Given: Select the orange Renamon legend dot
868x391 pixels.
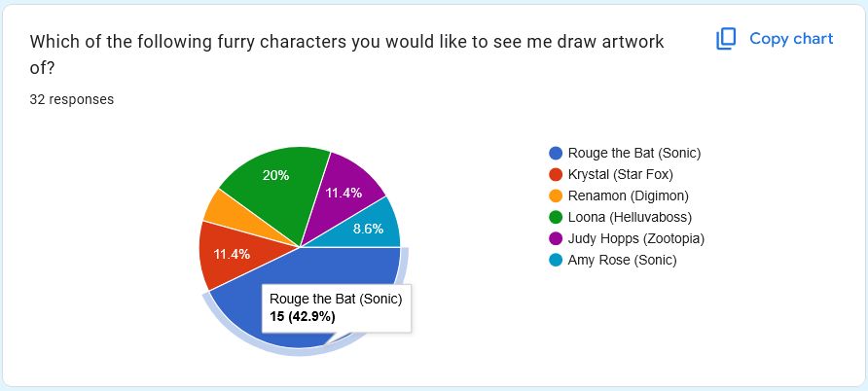Looking at the screenshot, I should click(x=556, y=195).
